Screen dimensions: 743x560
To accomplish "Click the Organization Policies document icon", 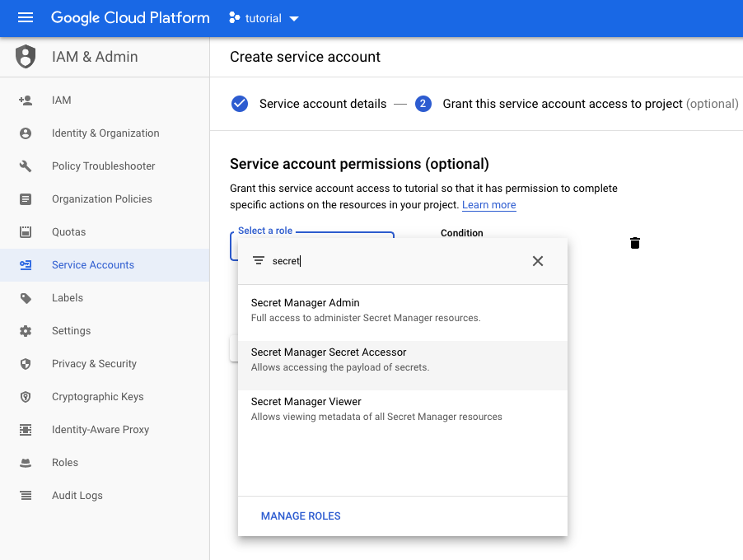I will point(26,199).
